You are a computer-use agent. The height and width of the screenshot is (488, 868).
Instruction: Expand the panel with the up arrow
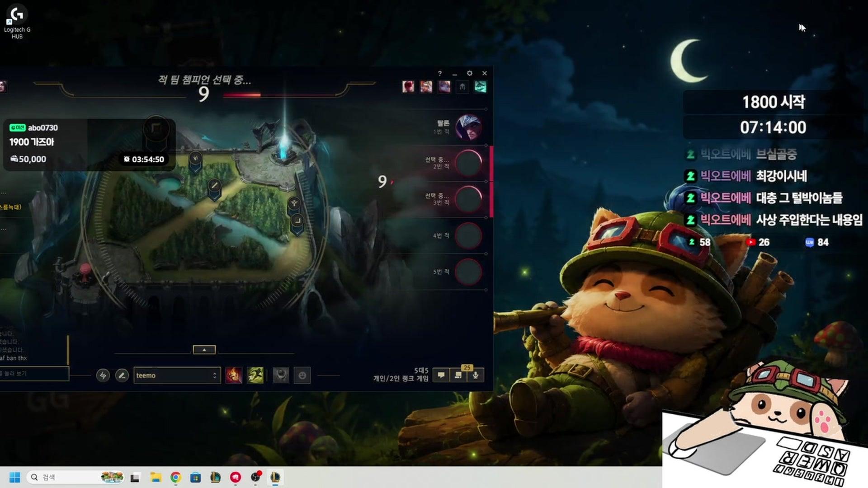pyautogui.click(x=204, y=350)
